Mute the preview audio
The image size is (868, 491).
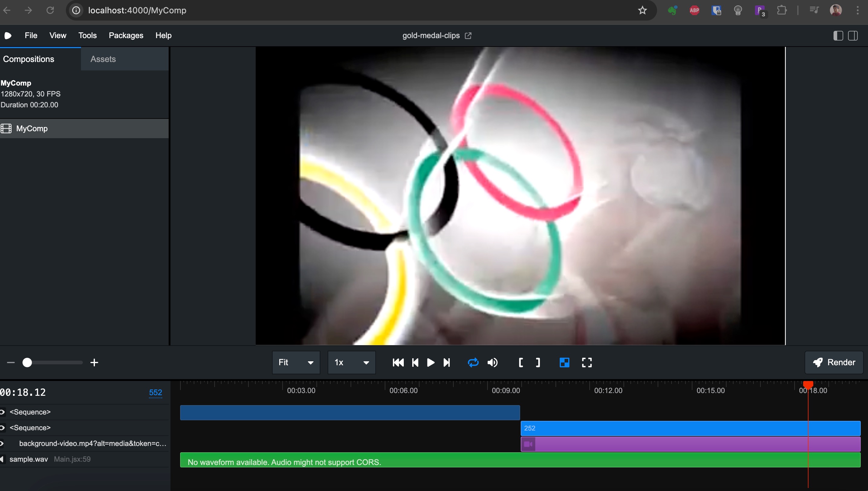[492, 363]
